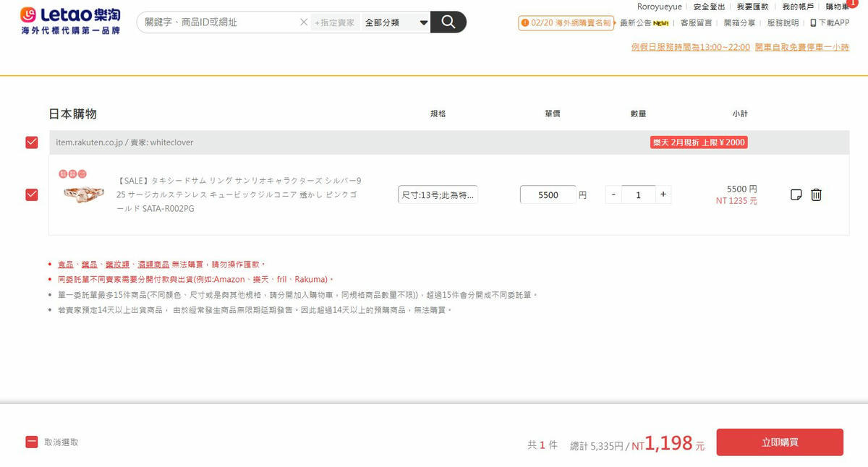Open 客服留言 customer service messages
Image resolution: width=868 pixels, height=467 pixels.
(x=696, y=23)
